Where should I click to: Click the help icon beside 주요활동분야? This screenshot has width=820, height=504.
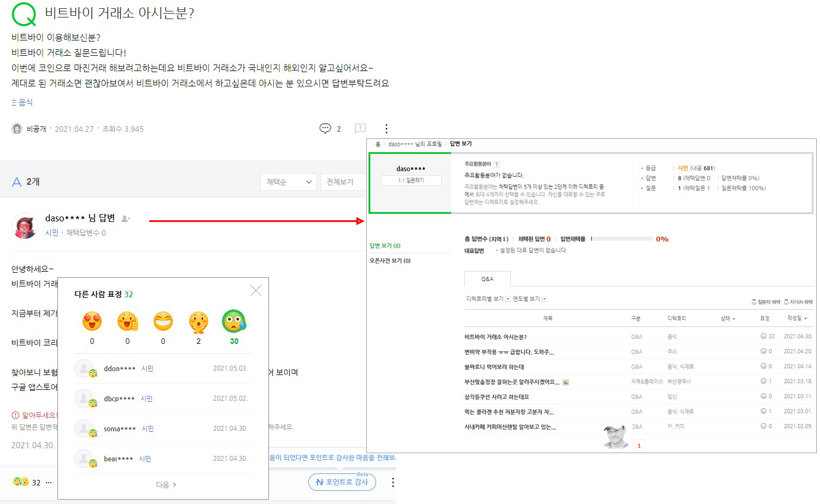click(496, 164)
